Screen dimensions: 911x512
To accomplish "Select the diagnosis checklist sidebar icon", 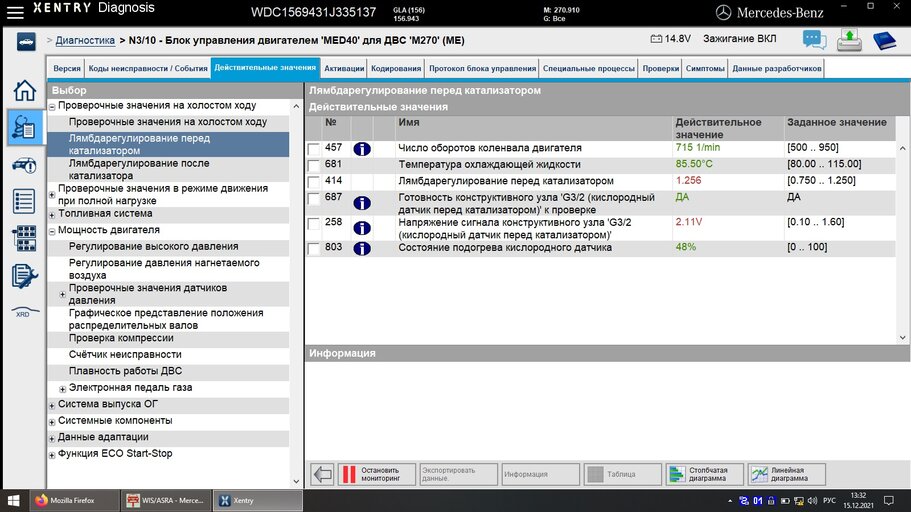I will 24,127.
